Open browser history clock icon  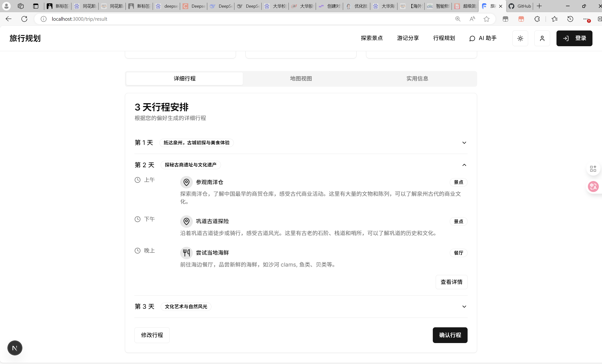click(570, 19)
